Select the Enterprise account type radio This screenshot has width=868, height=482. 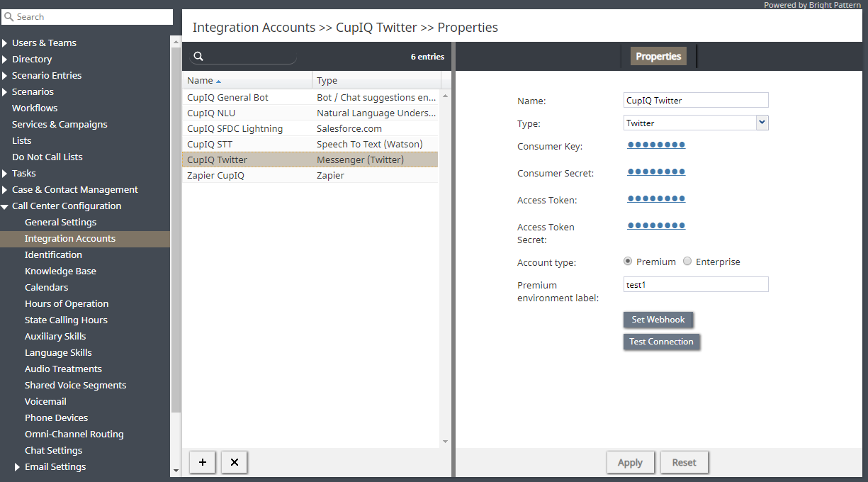(687, 261)
